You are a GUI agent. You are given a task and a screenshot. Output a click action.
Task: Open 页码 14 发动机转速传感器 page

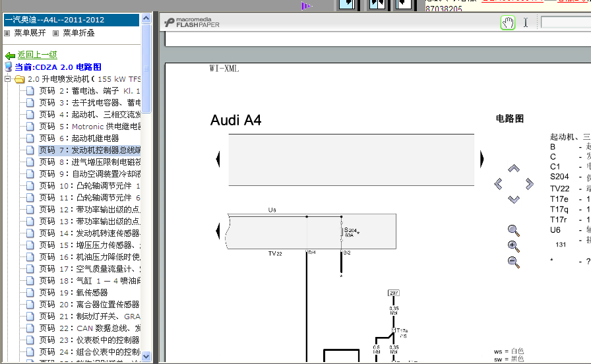(90, 233)
